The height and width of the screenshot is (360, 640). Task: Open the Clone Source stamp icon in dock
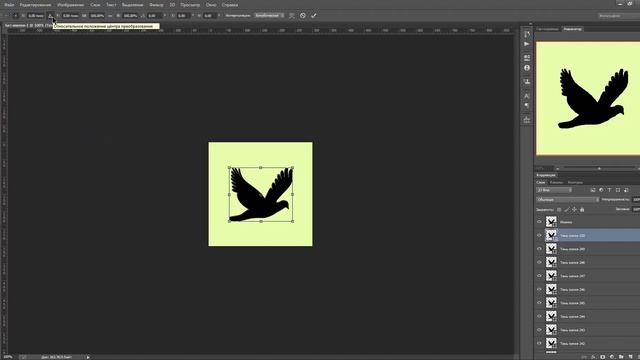point(527,82)
